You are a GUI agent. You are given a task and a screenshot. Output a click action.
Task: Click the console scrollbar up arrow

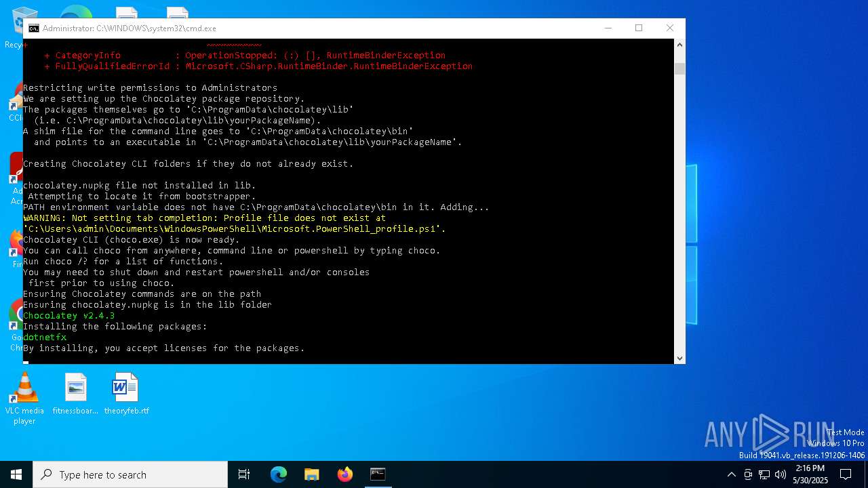click(679, 45)
